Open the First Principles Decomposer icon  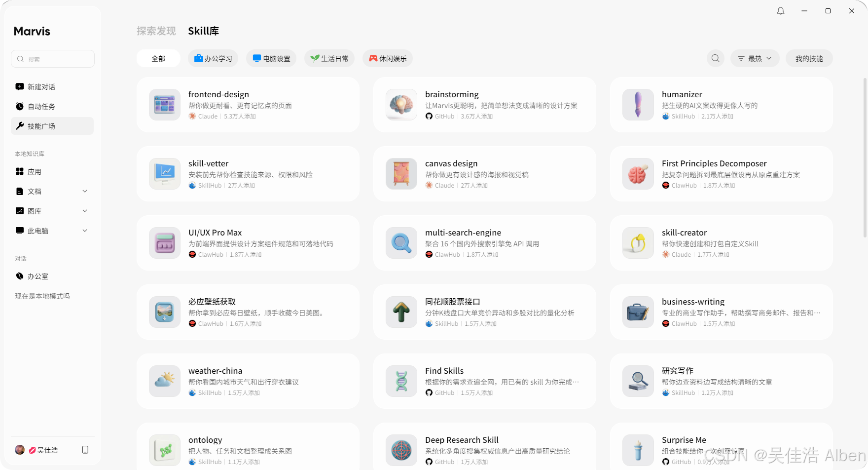(x=638, y=174)
